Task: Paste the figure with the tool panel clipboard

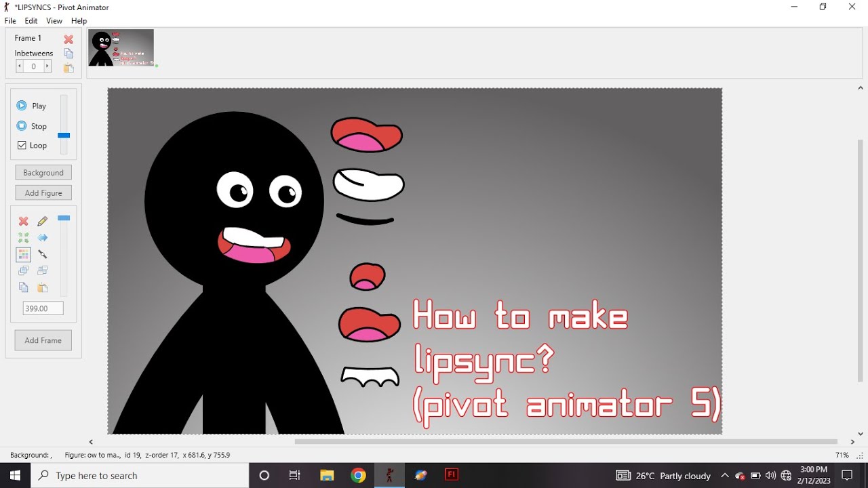Action: click(x=43, y=287)
